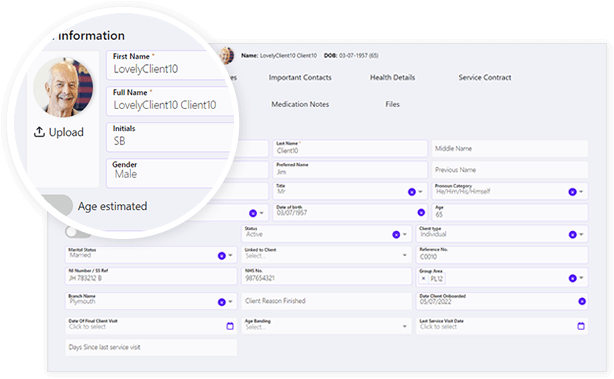Click the Date of birth field 03/07/1957
This screenshot has width=614, height=379.
350,213
